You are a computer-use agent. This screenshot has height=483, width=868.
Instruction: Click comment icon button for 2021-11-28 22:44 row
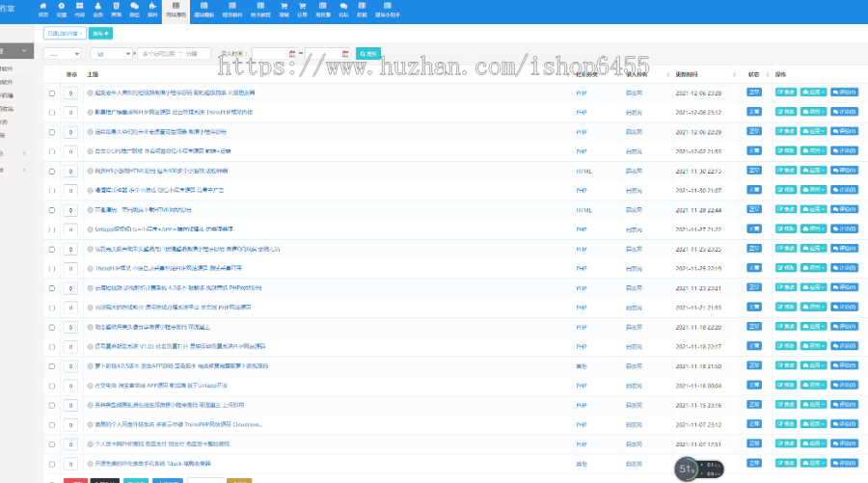(844, 209)
